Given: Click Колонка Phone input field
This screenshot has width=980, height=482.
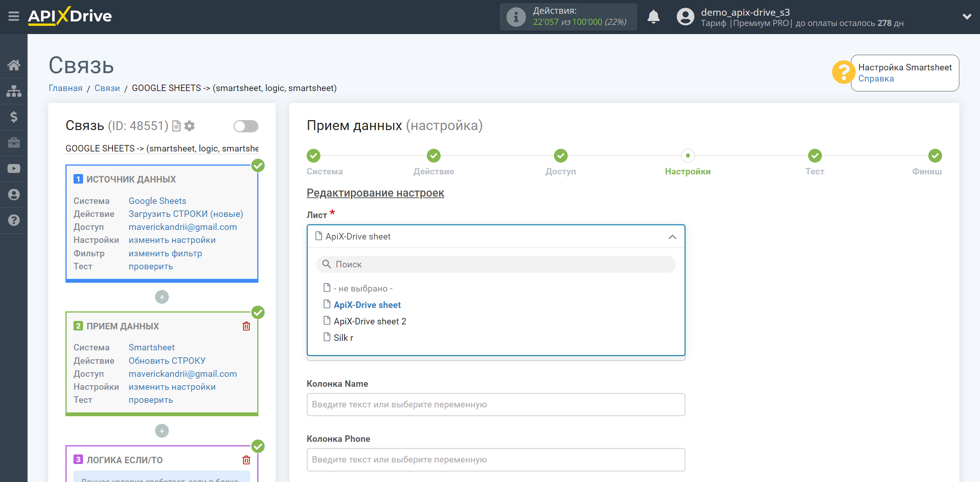Looking at the screenshot, I should click(496, 459).
